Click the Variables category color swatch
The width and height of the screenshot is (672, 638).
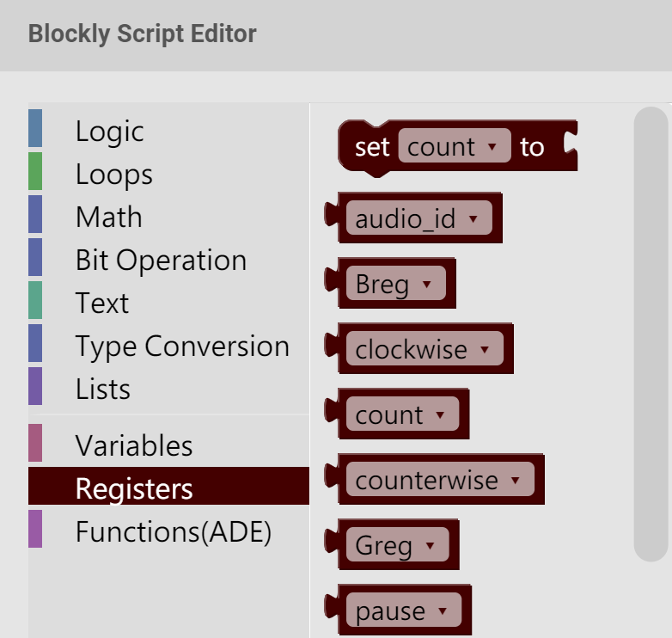[x=35, y=443]
